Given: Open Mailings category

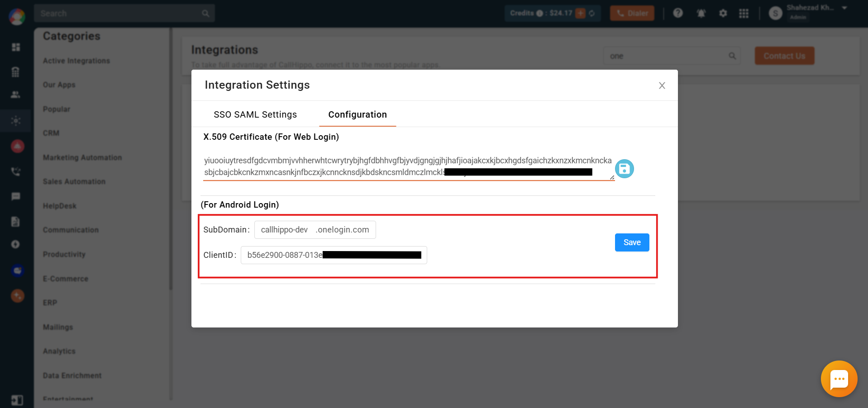Looking at the screenshot, I should [x=58, y=327].
